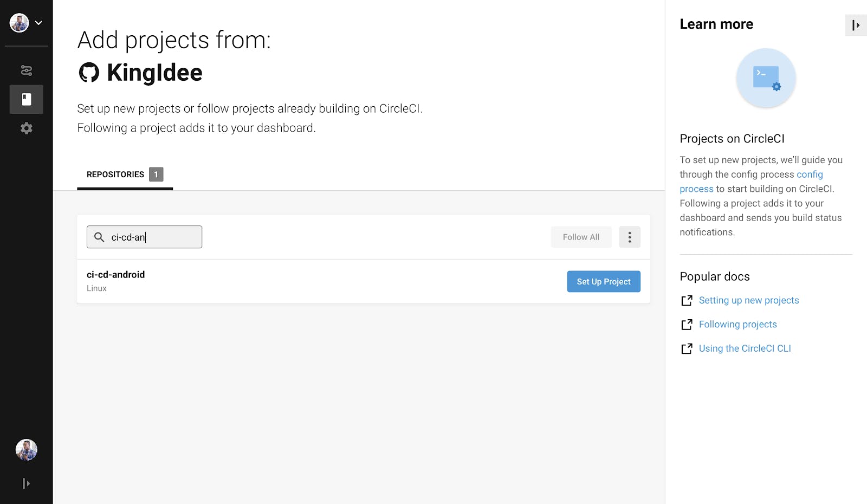Click the external-link icon beside Using the CircleCI CLI
Viewport: 867px width, 504px height.
coord(687,348)
